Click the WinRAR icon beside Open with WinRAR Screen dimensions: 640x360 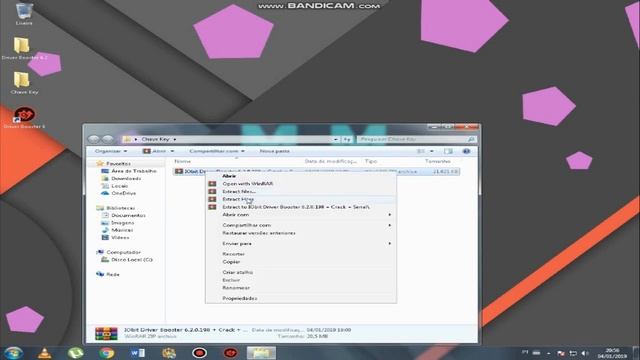[212, 184]
